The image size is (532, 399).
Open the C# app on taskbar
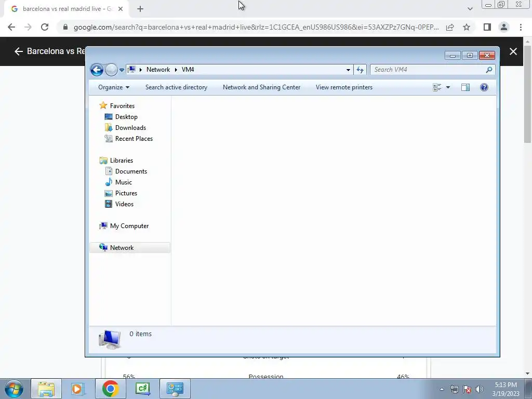[142, 389]
